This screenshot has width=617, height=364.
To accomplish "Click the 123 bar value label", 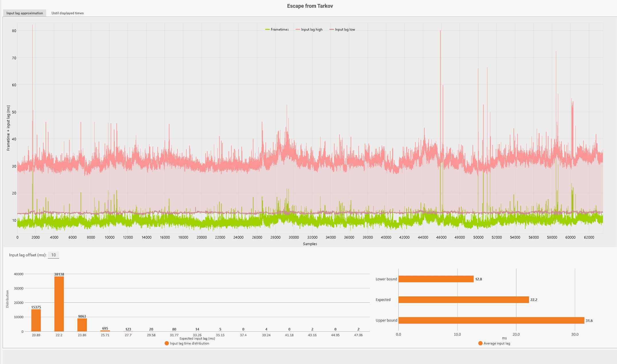I will click(128, 329).
